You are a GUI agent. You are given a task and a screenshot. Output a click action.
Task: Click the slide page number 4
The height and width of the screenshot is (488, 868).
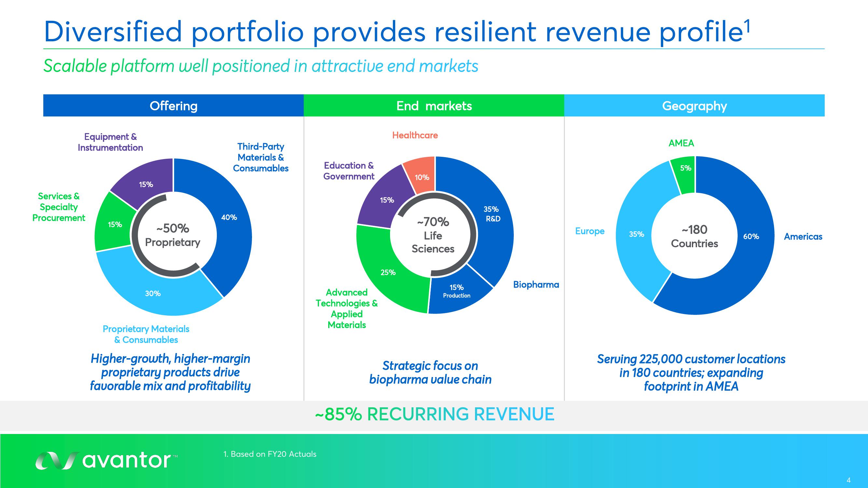(848, 480)
